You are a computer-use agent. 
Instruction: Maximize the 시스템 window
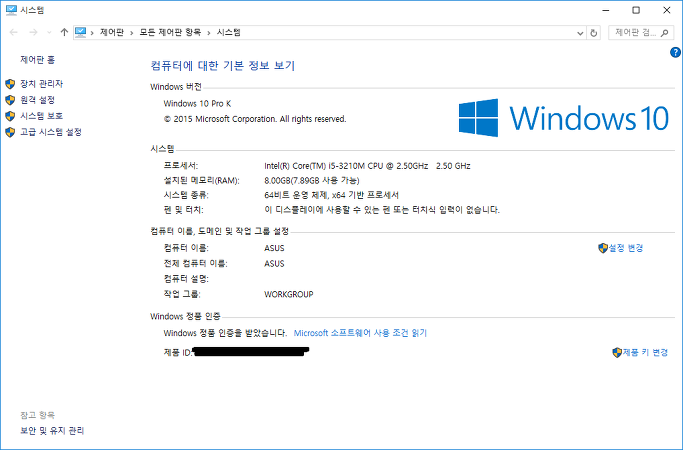pos(636,10)
